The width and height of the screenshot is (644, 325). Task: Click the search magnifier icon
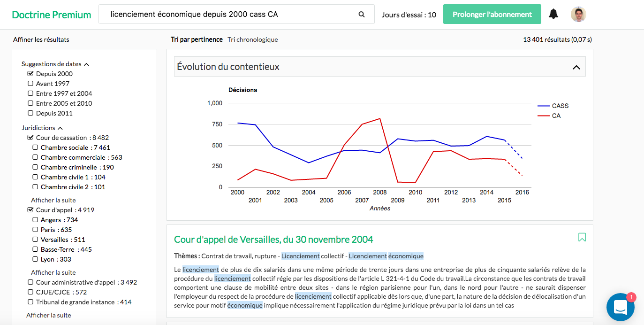click(x=362, y=15)
